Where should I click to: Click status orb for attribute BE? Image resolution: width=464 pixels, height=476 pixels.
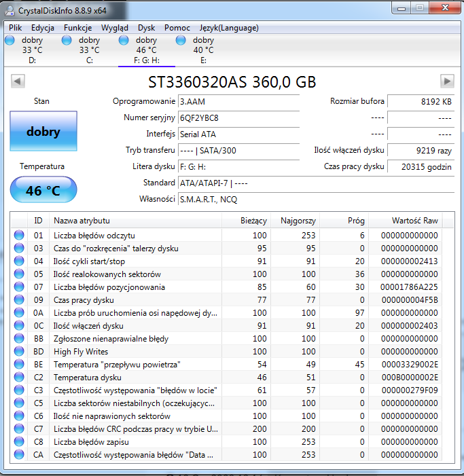point(19,364)
